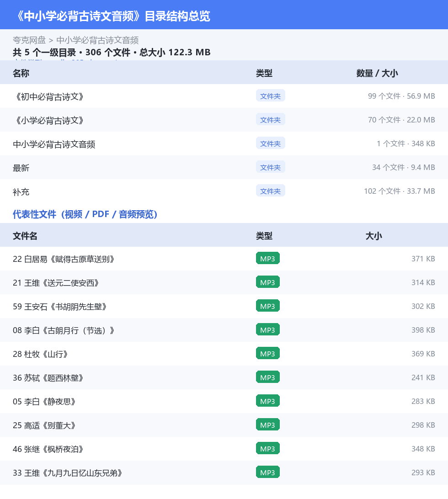Screen dimensions: 448x499
Task: Click MP3 badge for 题西林壁
Action: point(268,377)
